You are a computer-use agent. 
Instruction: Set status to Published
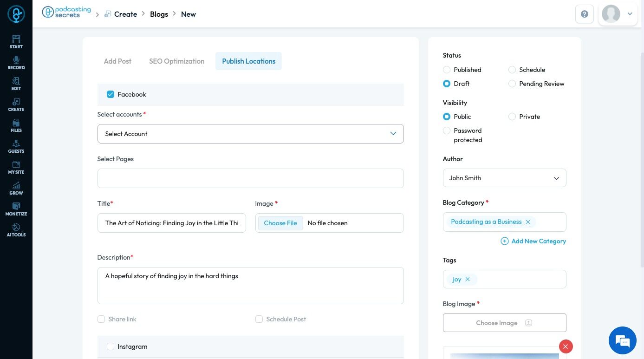coord(447,70)
